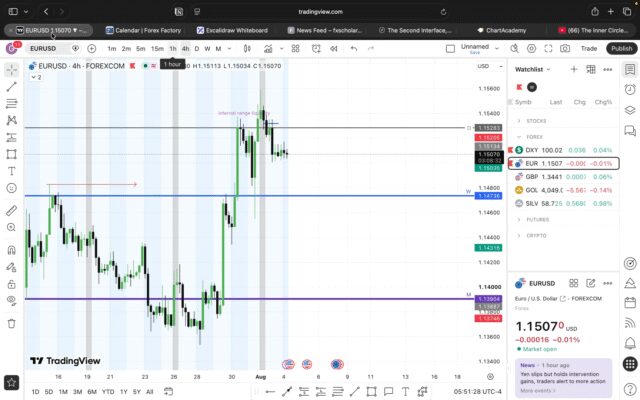Switch to 15m timeframe
The image size is (640, 400).
pyautogui.click(x=157, y=49)
